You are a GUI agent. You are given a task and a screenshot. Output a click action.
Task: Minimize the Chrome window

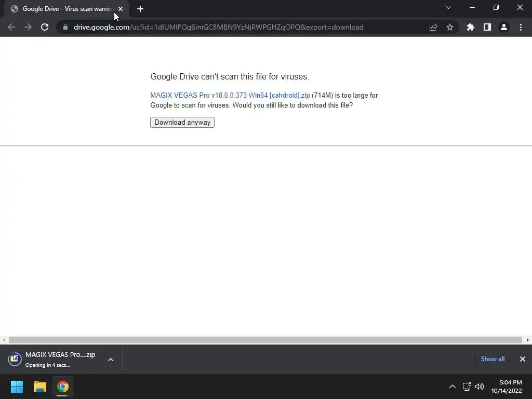[x=472, y=7]
